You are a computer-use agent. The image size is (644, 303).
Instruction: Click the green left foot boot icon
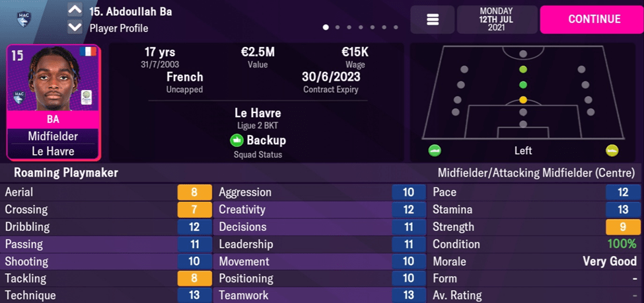(434, 151)
